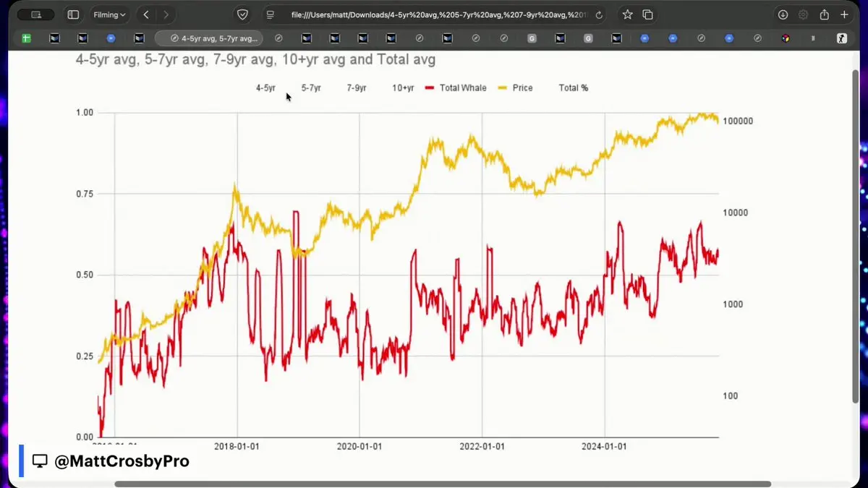Click the '100' right axis label
The width and height of the screenshot is (868, 488).
point(731,395)
